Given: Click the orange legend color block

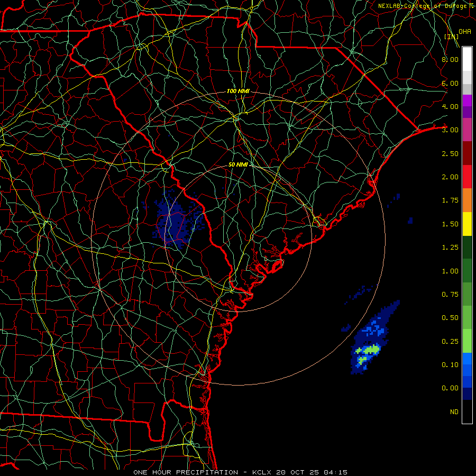Looking at the screenshot, I should coord(467,200).
